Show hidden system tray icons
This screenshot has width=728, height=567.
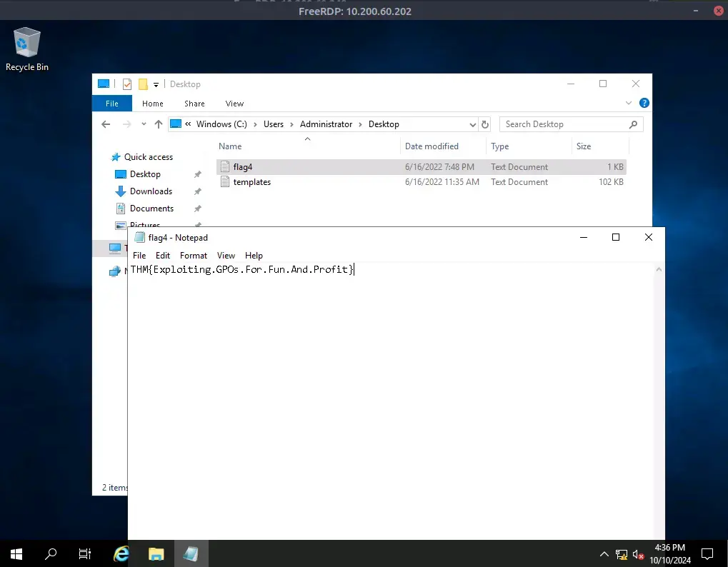click(604, 554)
